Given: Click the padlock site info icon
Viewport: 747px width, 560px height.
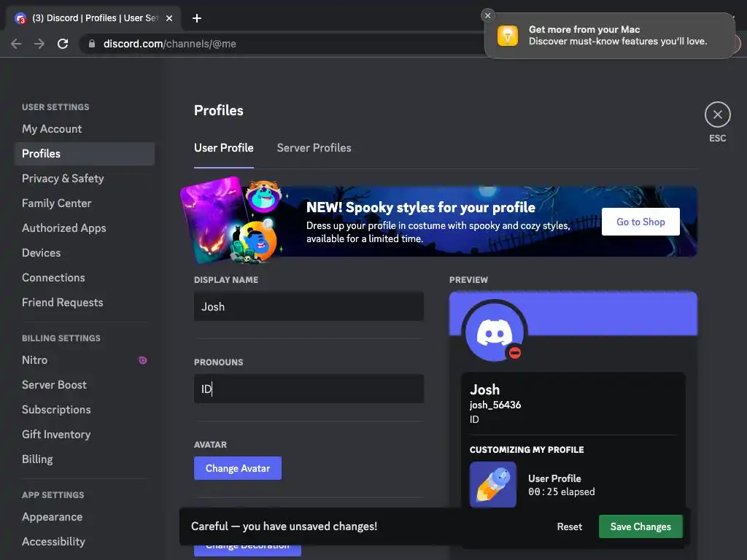Looking at the screenshot, I should (92, 44).
